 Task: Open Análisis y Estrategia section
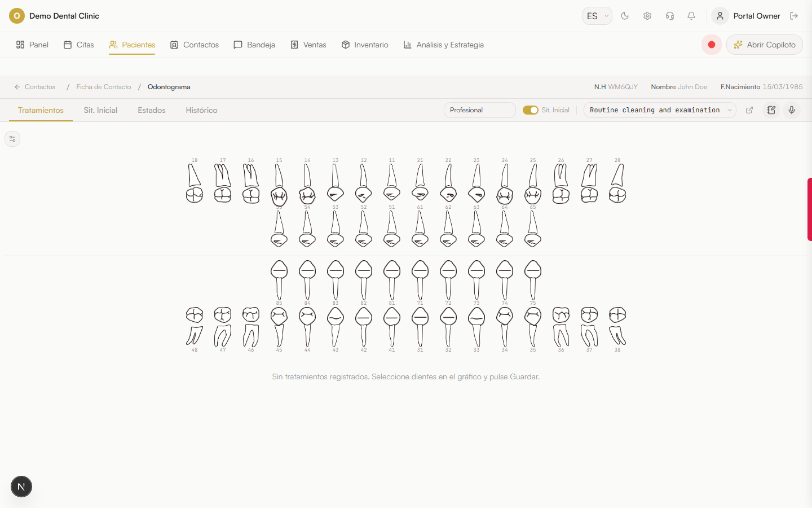point(444,45)
